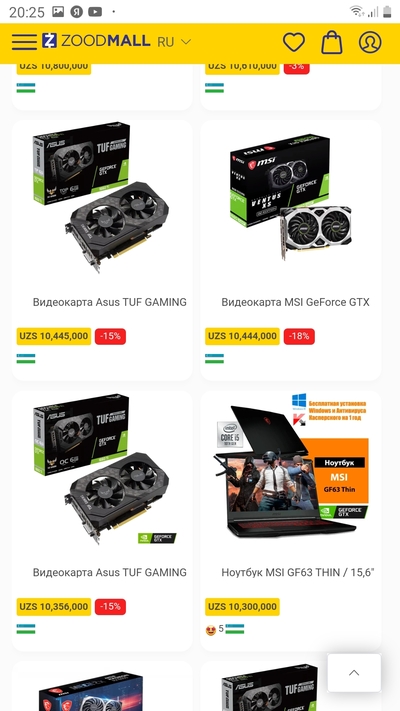The width and height of the screenshot is (400, 711).
Task: Open the Ноутбук MSI GF63 THIN title link
Action: point(298,572)
